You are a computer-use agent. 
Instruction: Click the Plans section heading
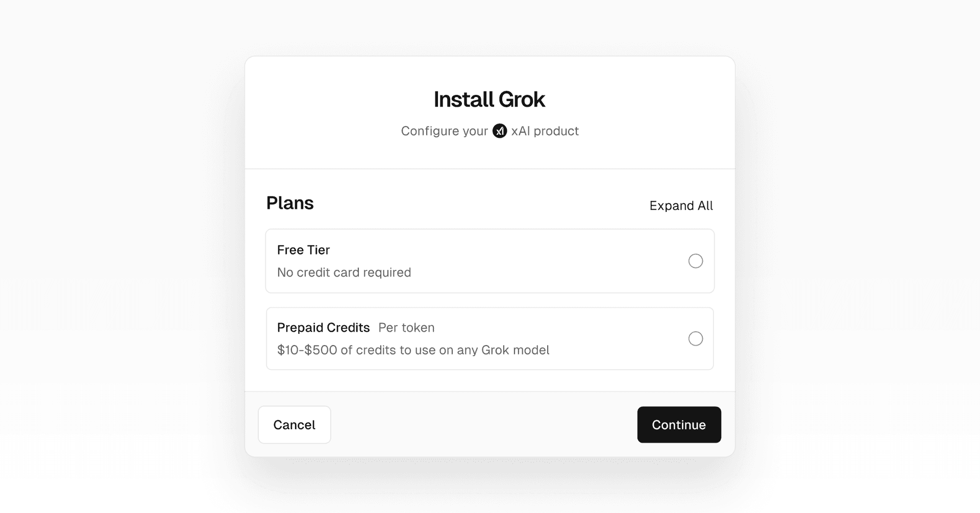(290, 203)
